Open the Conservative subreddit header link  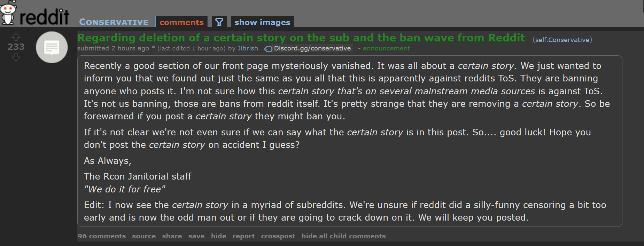click(114, 22)
